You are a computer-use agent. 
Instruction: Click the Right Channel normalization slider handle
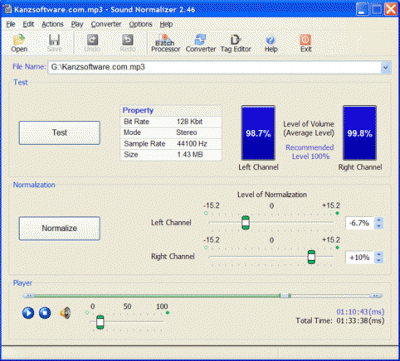[x=311, y=257]
